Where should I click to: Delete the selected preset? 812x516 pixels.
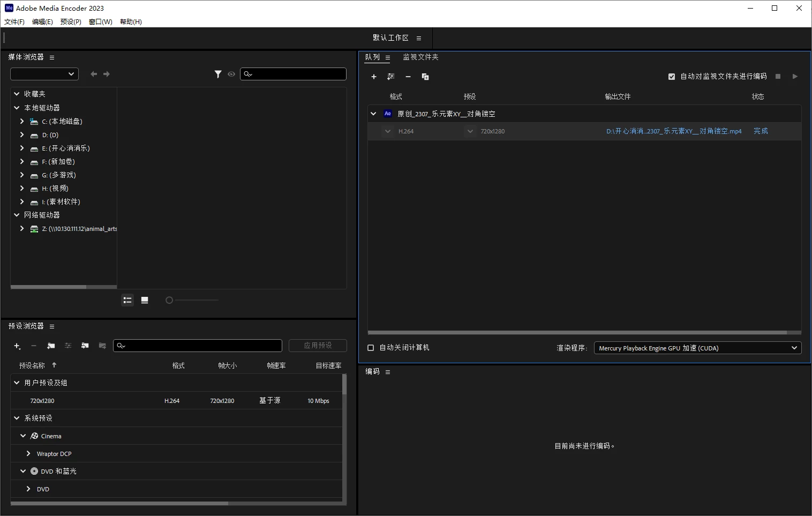coord(34,346)
